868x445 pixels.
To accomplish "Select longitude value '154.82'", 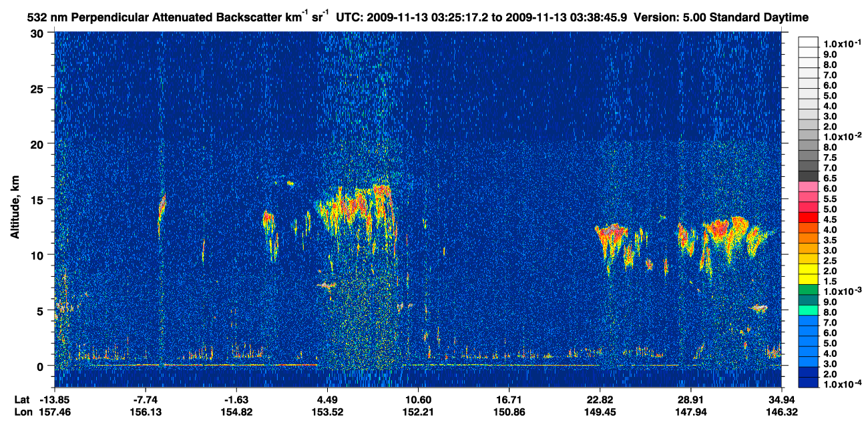I will tap(236, 412).
